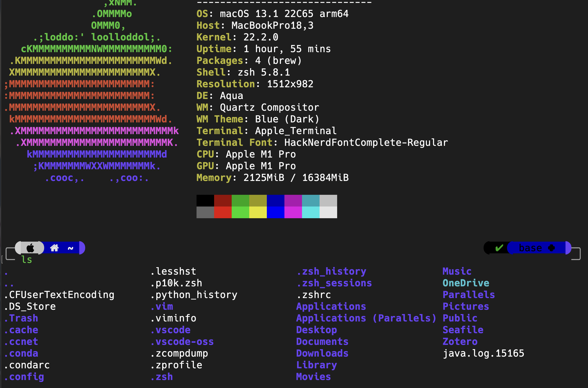Click the Applications (Parallels) directory entry
The width and height of the screenshot is (588, 388).
point(366,318)
